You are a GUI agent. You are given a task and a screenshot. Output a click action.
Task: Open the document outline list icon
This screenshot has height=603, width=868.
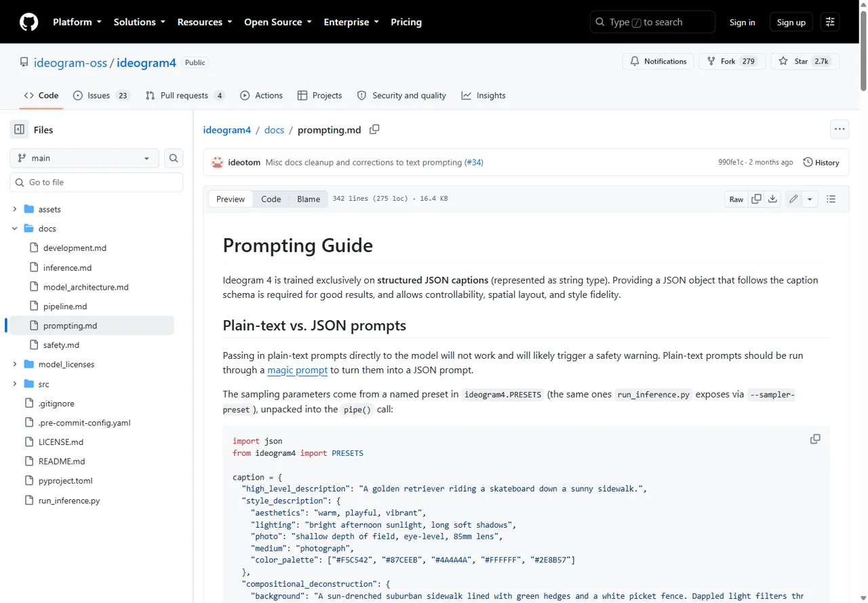tap(831, 199)
